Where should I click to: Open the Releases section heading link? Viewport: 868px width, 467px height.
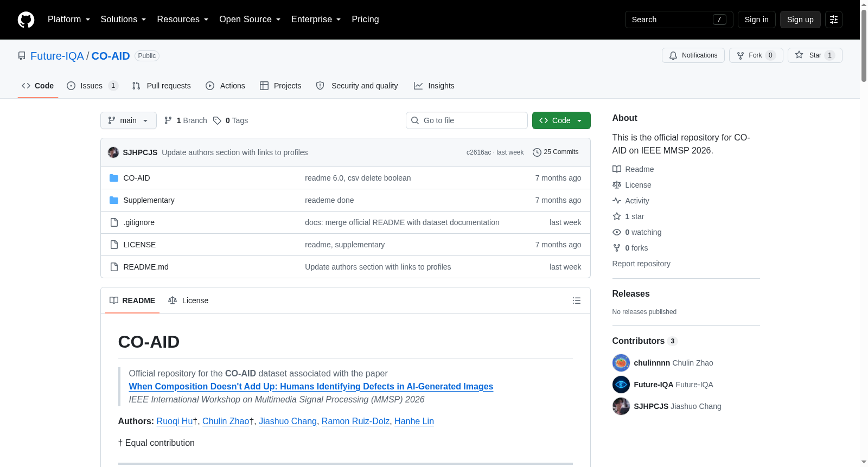coord(631,293)
